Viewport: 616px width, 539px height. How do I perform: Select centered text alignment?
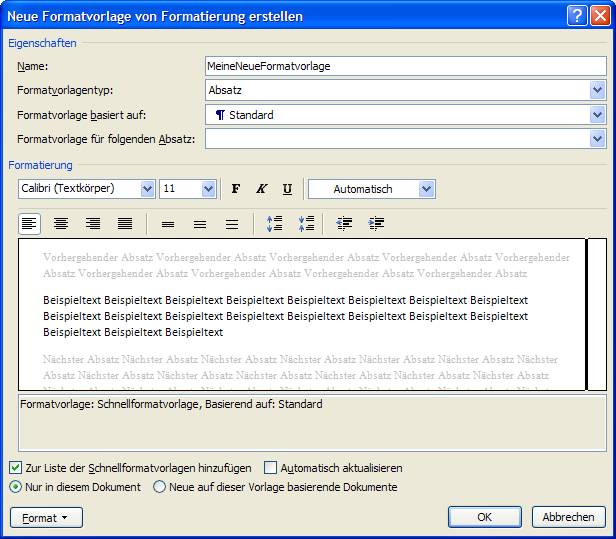61,224
